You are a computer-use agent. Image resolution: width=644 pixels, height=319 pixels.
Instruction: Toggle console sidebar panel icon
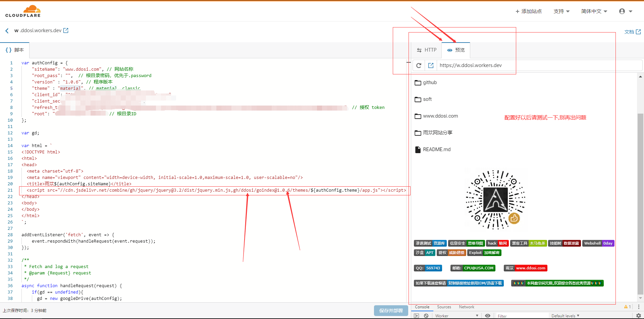coord(416,316)
